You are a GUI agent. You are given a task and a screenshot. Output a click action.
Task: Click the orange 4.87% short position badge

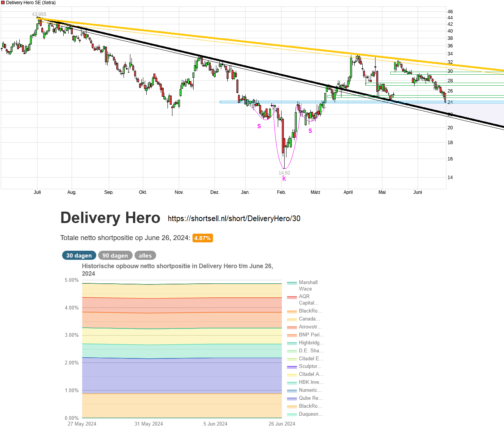click(x=203, y=238)
